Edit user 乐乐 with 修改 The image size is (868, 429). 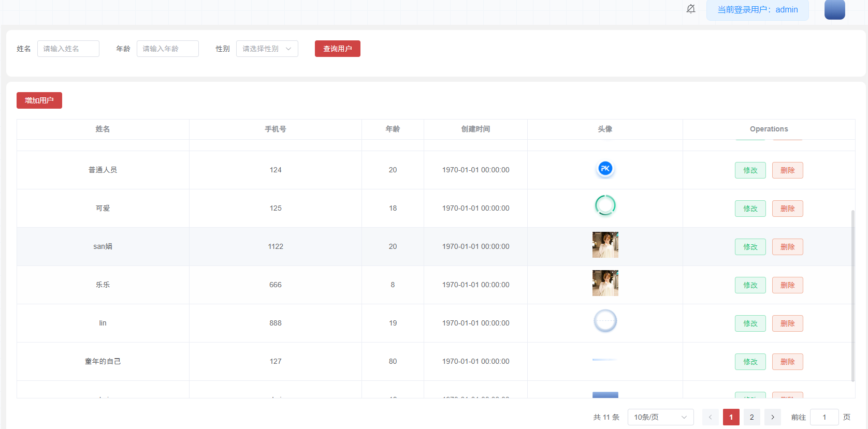pyautogui.click(x=750, y=285)
